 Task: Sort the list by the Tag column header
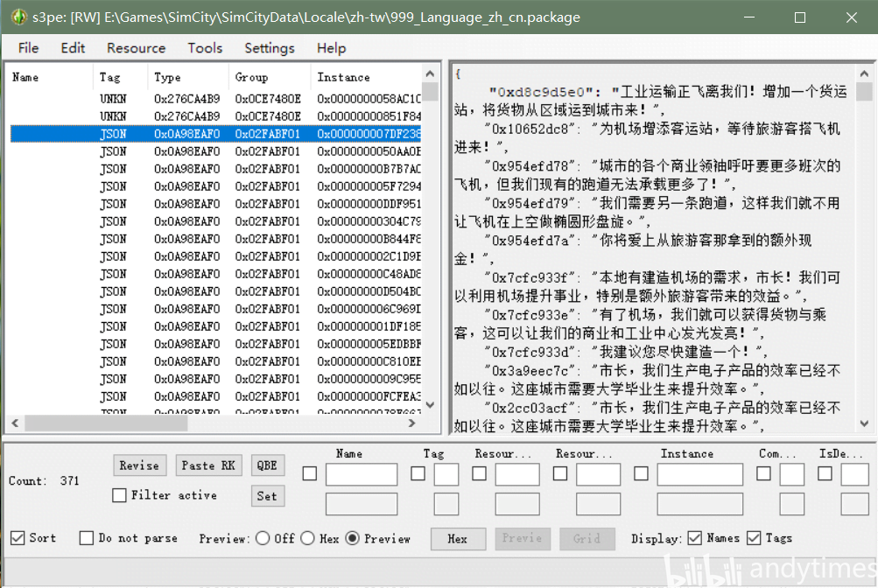121,77
